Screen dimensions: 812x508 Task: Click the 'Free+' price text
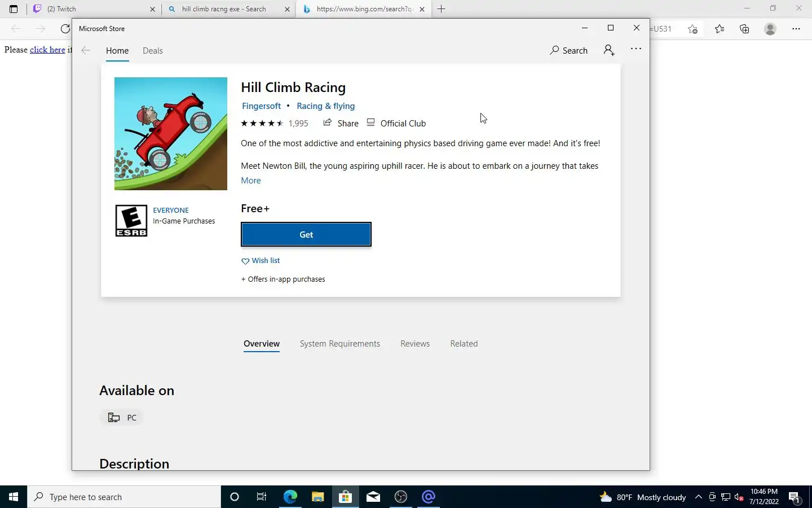point(255,208)
